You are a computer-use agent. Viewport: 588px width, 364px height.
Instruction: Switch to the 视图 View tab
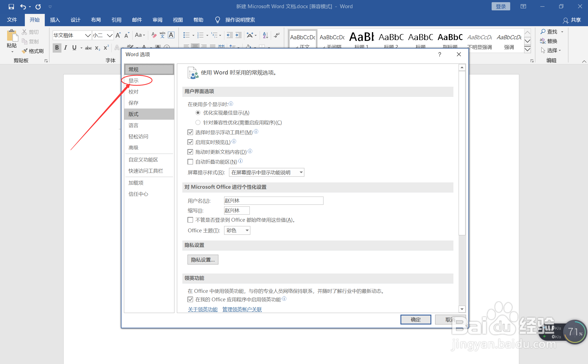[178, 20]
